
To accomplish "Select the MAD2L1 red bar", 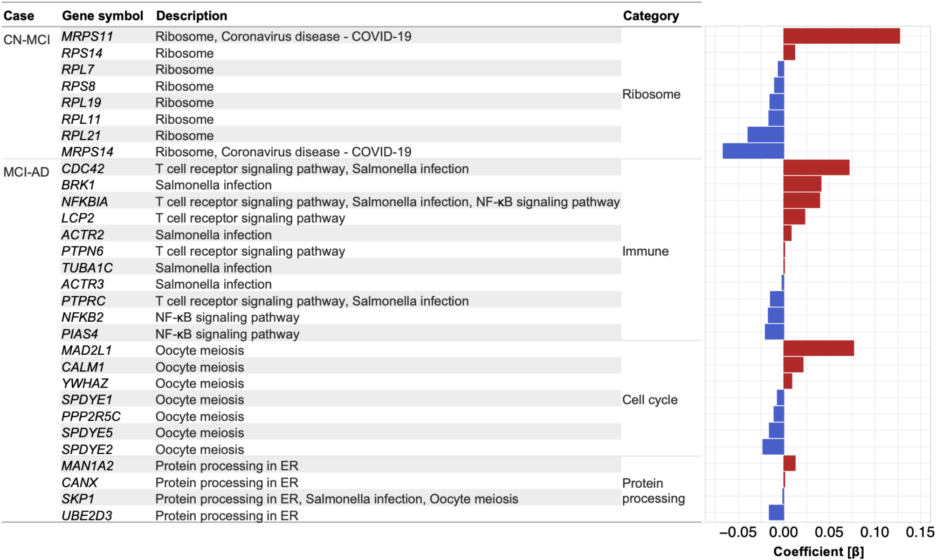I will click(819, 348).
